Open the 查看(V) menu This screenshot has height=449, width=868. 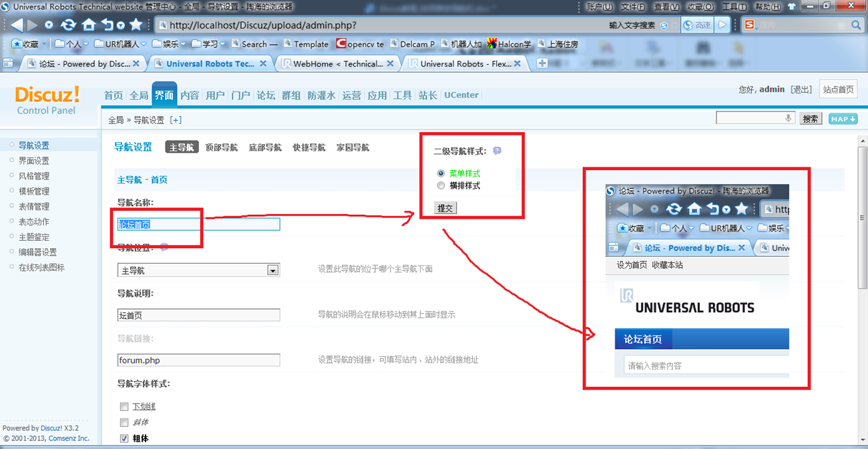[666, 7]
